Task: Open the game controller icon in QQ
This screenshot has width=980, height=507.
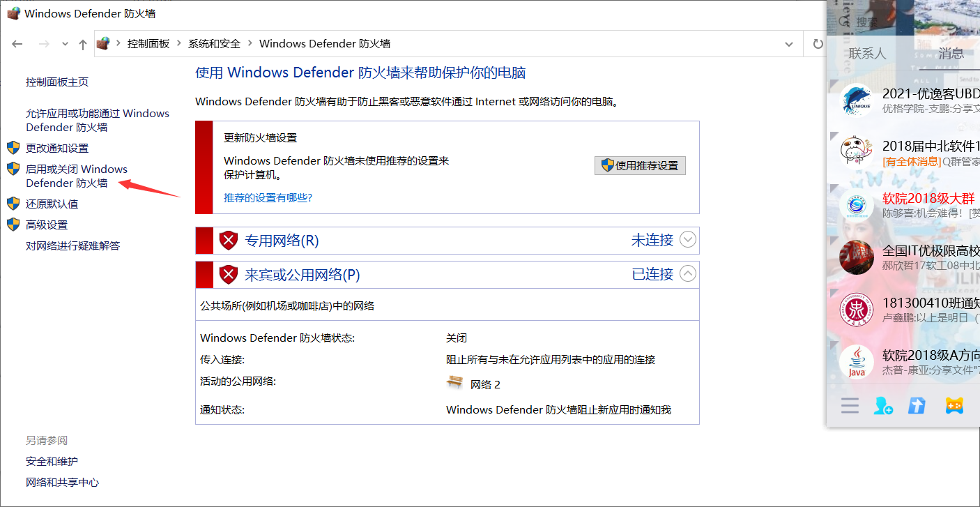Action: (955, 405)
